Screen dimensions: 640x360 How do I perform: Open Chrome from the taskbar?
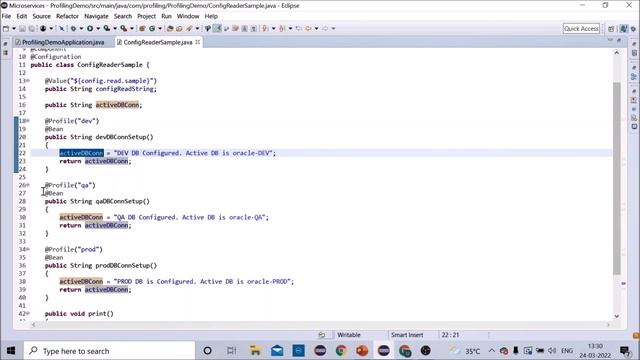pyautogui.click(x=341, y=351)
